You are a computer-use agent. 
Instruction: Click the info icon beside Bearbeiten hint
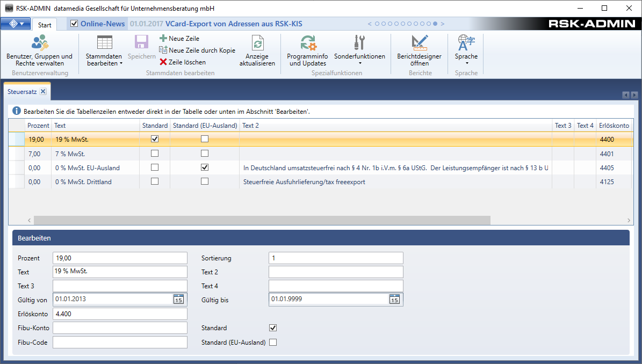click(x=16, y=111)
